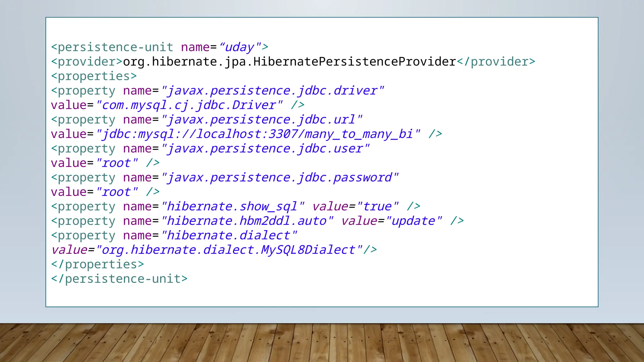Click the javax.persistence.jdbc.url property name

pos(262,119)
